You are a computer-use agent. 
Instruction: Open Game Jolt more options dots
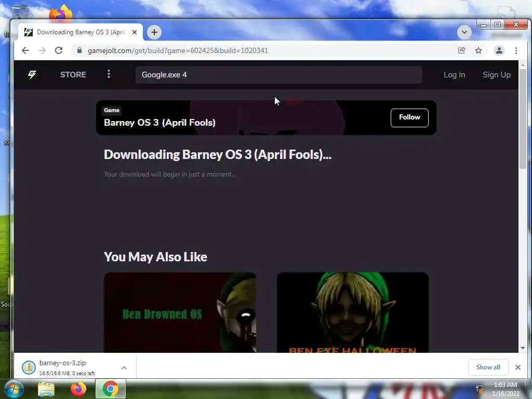pyautogui.click(x=109, y=74)
